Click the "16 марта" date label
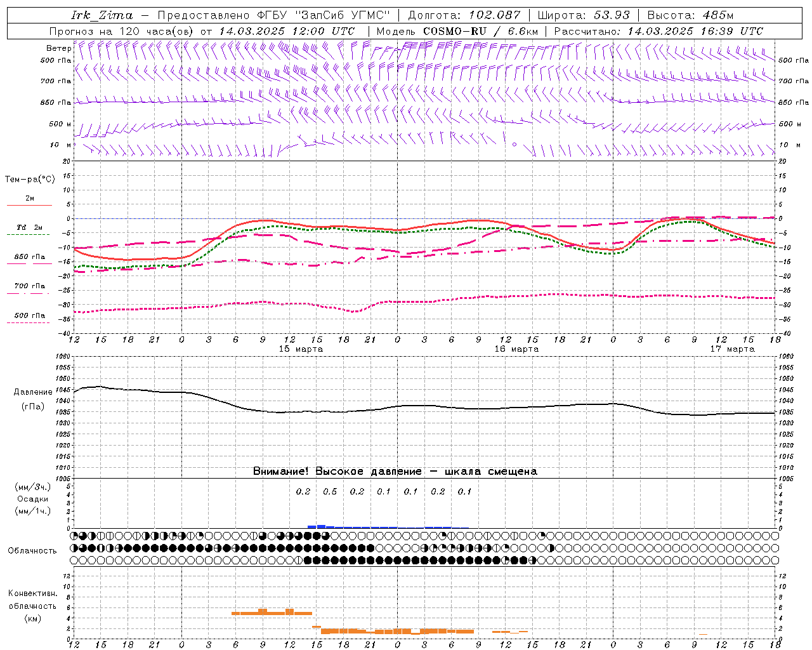Screen dimensions: 812x650 (516, 349)
